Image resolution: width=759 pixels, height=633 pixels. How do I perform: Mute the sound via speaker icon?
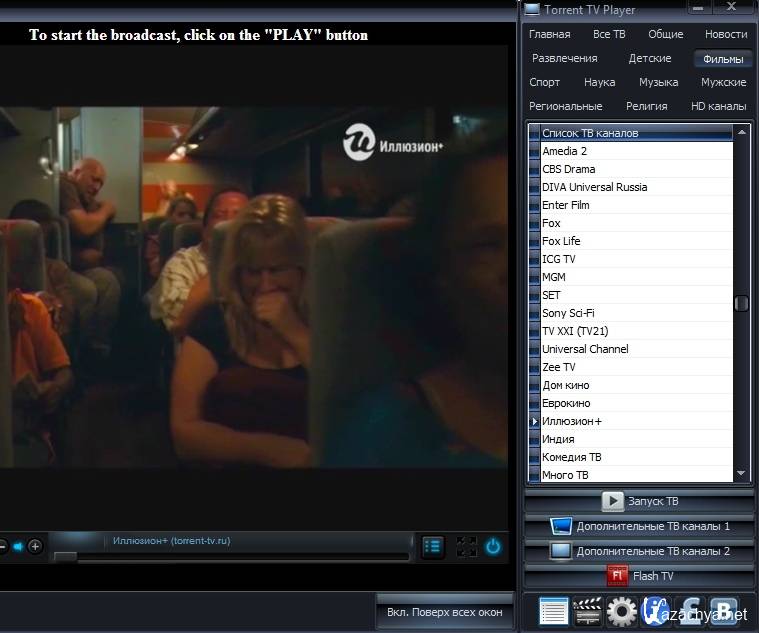[17, 546]
